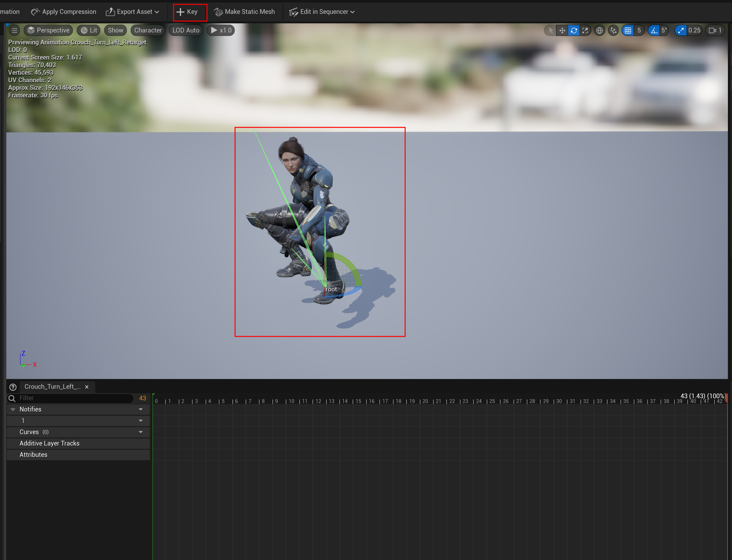
Task: Toggle rotation angle snapping
Action: (654, 30)
